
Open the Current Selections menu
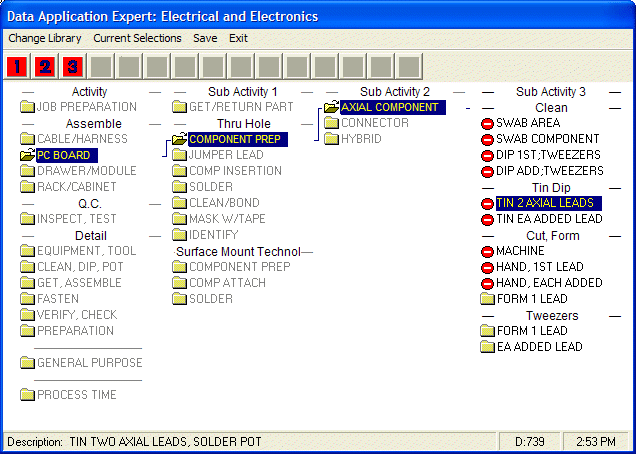click(x=137, y=38)
